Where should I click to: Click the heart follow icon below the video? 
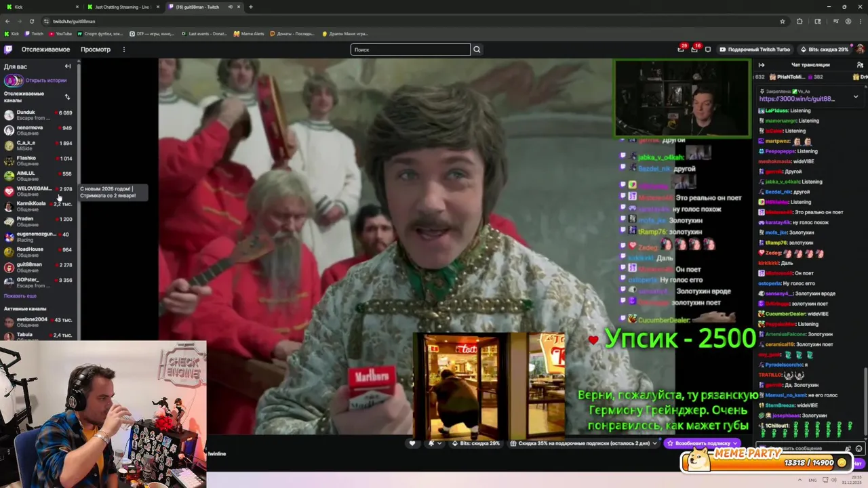click(412, 443)
